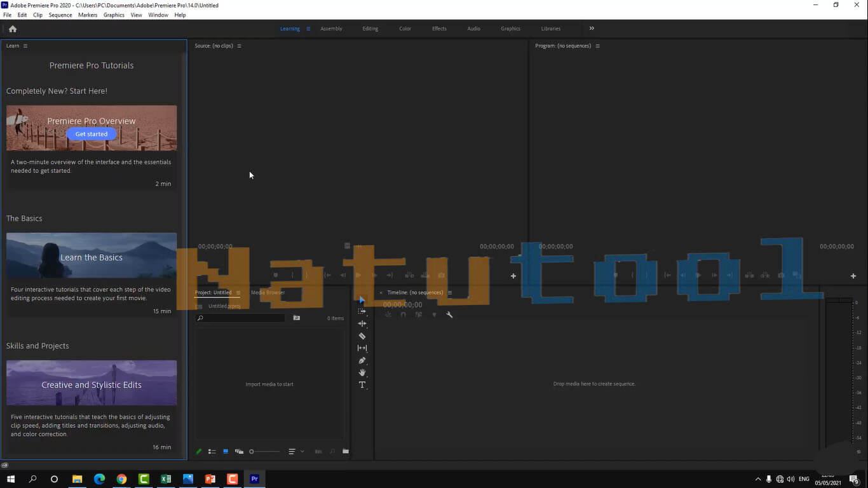This screenshot has height=488, width=868.
Task: Go to the Home screen icon
Action: [x=13, y=29]
